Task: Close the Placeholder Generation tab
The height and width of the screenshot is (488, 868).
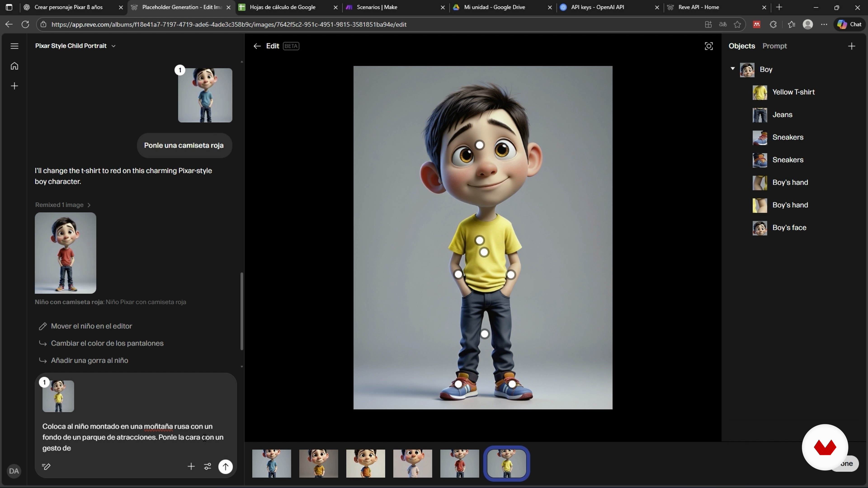Action: [x=229, y=7]
